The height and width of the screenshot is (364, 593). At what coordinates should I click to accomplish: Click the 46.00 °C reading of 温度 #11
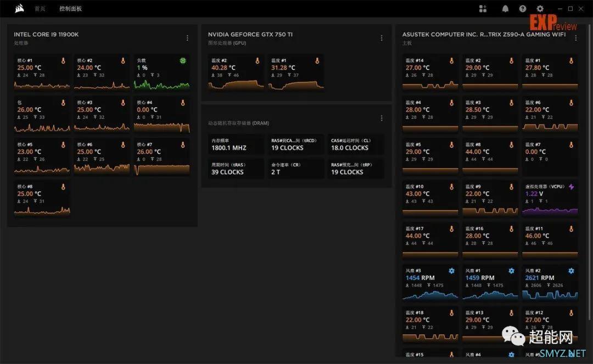pyautogui.click(x=537, y=236)
